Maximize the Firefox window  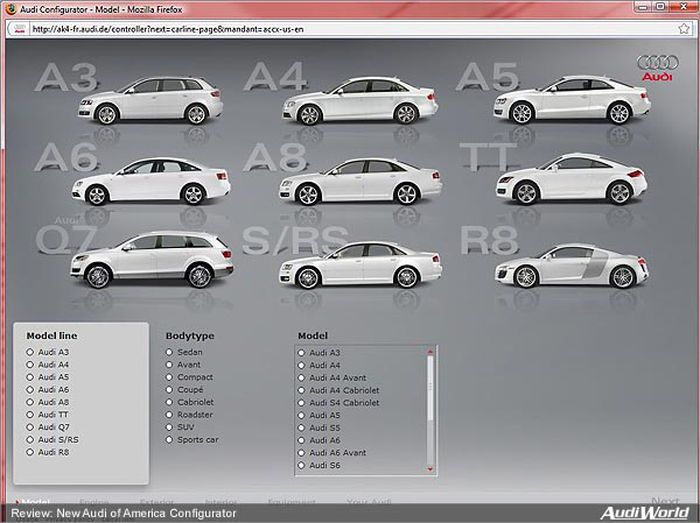660,6
